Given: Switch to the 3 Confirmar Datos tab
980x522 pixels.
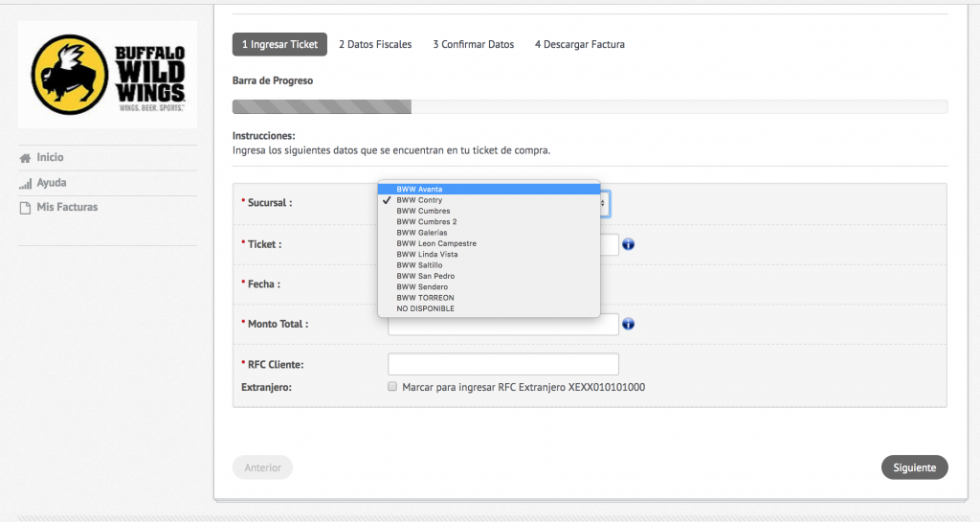Looking at the screenshot, I should click(473, 44).
